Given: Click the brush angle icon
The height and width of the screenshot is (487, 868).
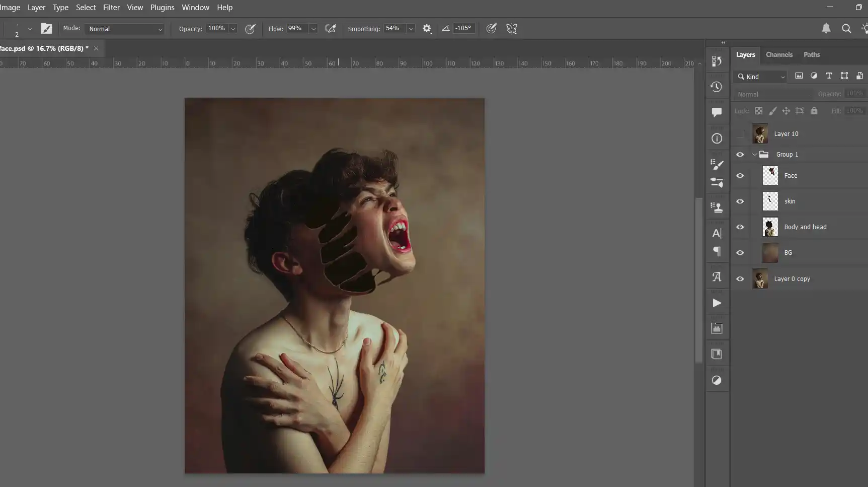Looking at the screenshot, I should coord(445,29).
